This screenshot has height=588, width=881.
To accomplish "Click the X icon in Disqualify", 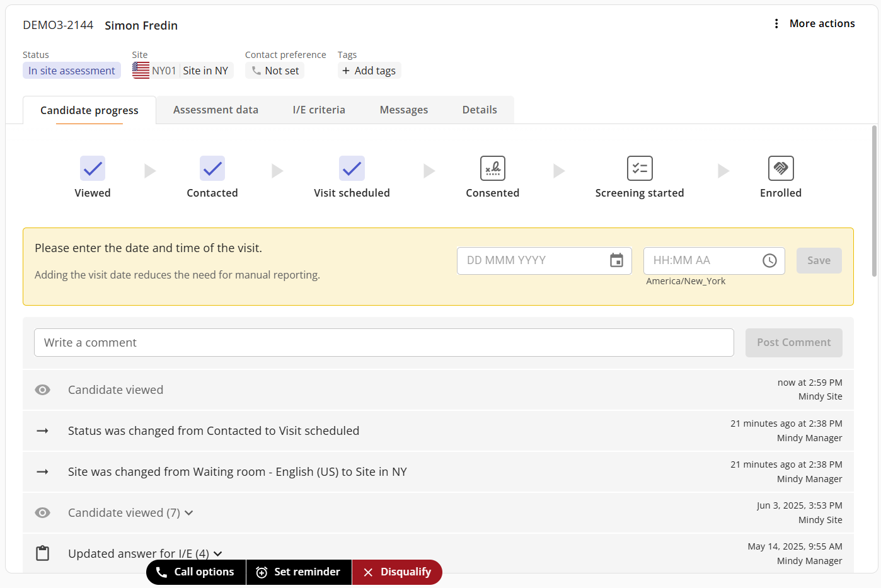I will [x=368, y=572].
